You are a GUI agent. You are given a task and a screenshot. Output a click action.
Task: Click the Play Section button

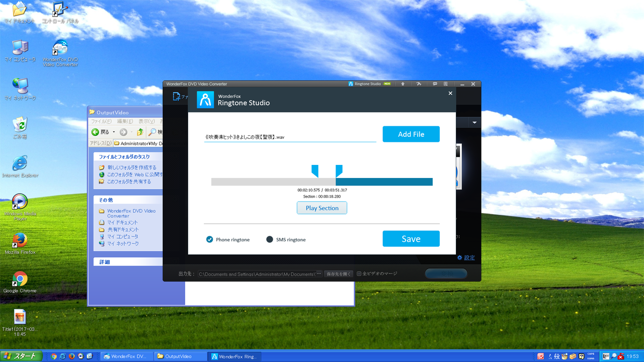(322, 208)
